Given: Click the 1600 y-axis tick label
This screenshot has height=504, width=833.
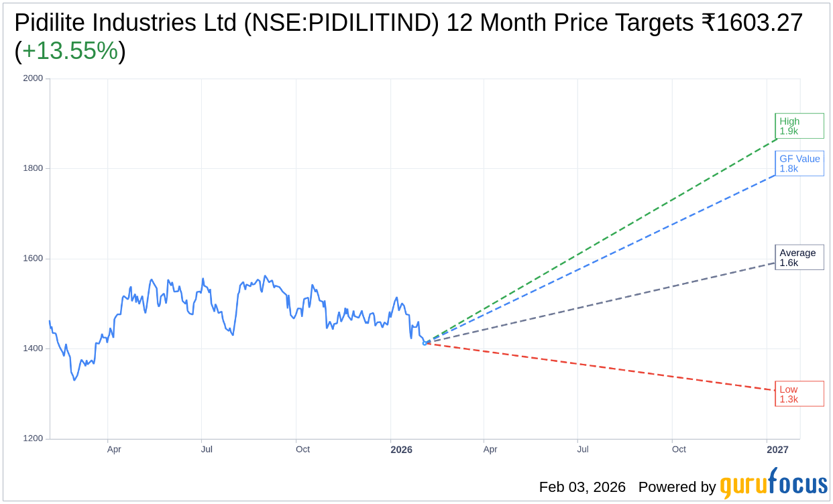Looking at the screenshot, I should click(x=33, y=259).
